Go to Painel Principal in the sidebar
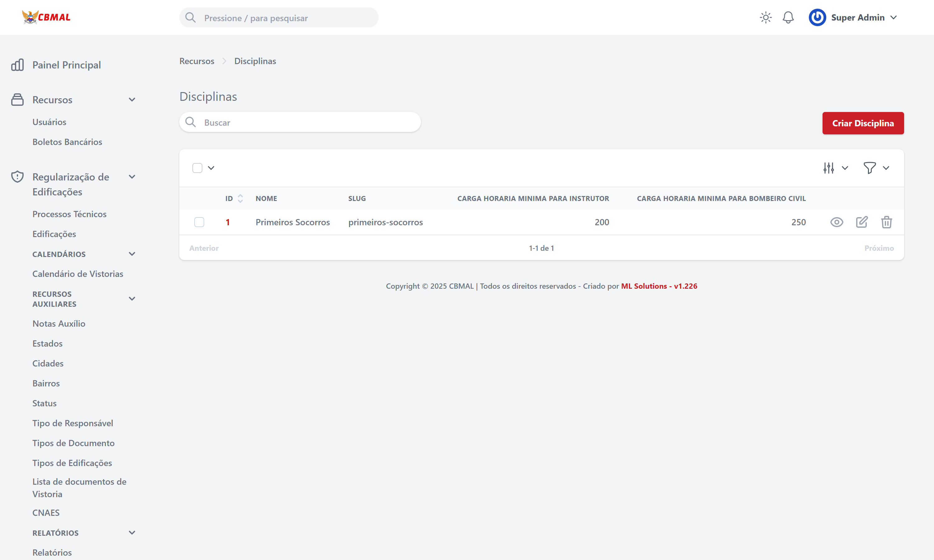The width and height of the screenshot is (934, 560). (66, 65)
